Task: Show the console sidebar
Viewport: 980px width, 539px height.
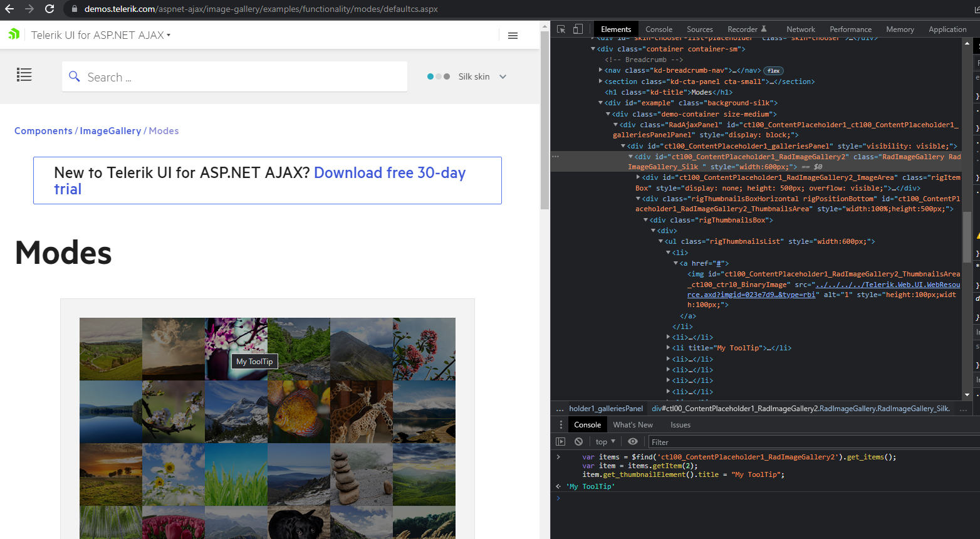Action: tap(561, 442)
